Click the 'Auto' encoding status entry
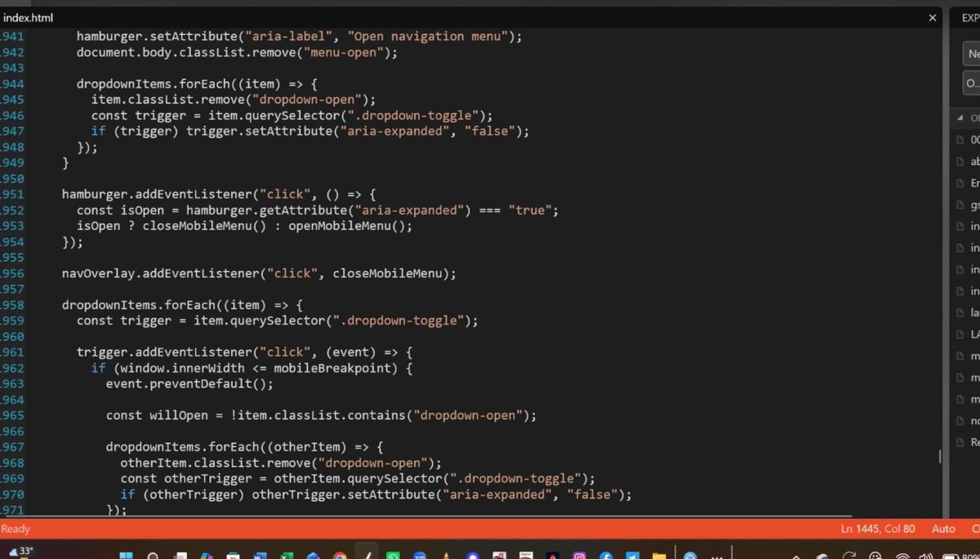 (943, 529)
